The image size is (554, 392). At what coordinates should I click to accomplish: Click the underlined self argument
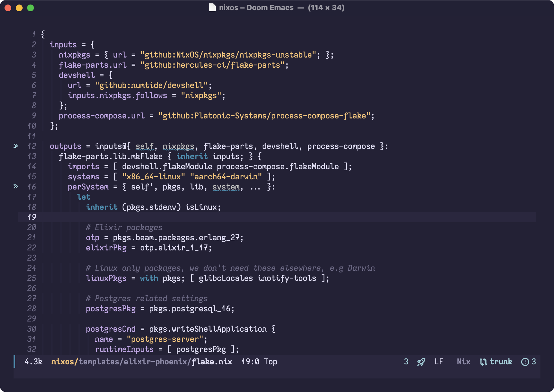coord(144,146)
